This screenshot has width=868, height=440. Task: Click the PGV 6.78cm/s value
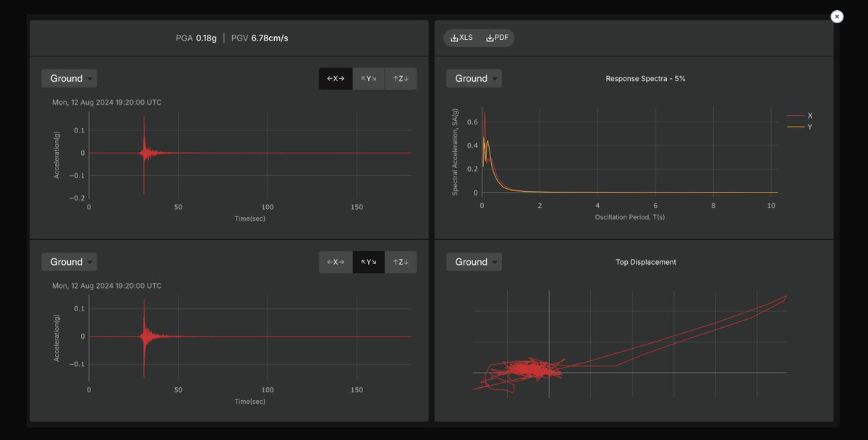(x=260, y=38)
